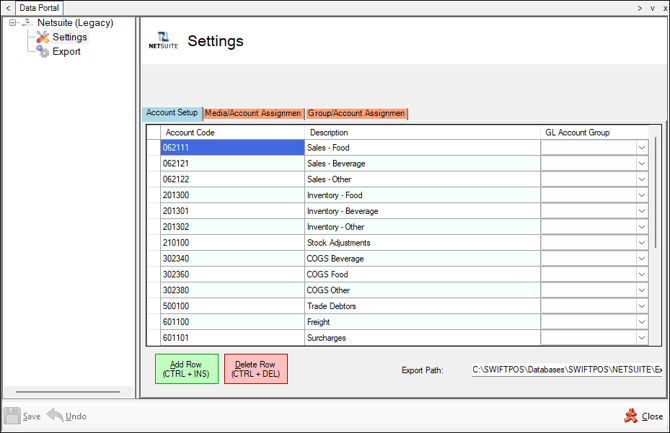Click the Inventory - Beverage description cell

tap(422, 211)
